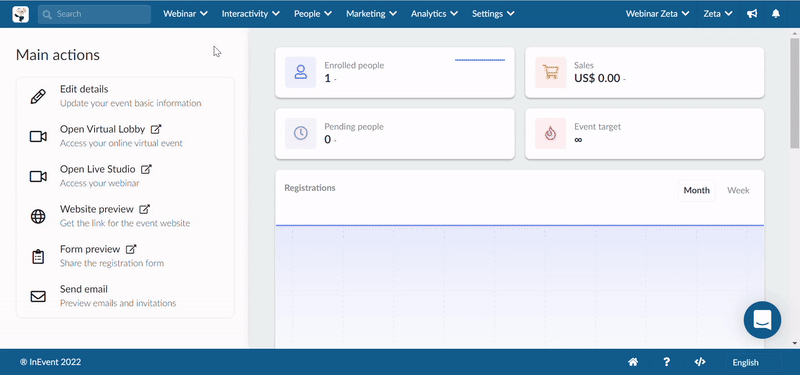Viewport: 800px width, 375px height.
Task: Open the chat support bubble
Action: click(x=762, y=320)
